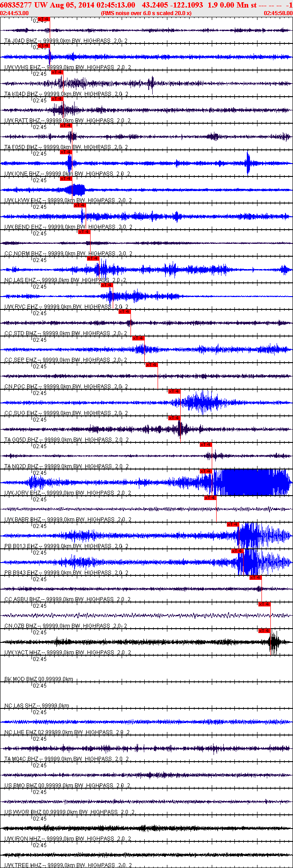Select the red pick flag on TA G05D trace
The height and width of the screenshot is (868, 293).
(x=174, y=418)
